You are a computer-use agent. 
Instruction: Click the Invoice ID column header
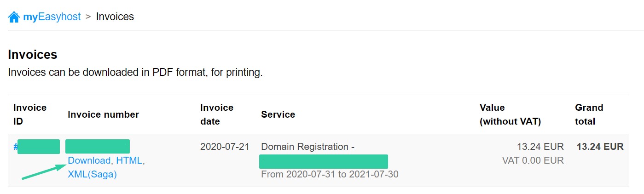click(x=30, y=114)
